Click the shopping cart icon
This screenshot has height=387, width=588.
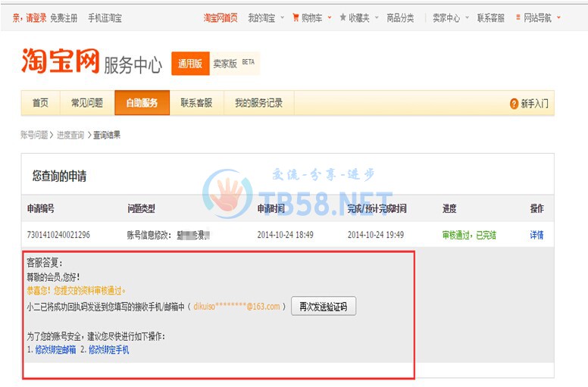pos(296,17)
